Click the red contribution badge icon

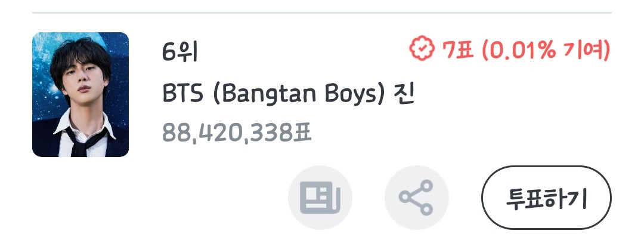[422, 48]
